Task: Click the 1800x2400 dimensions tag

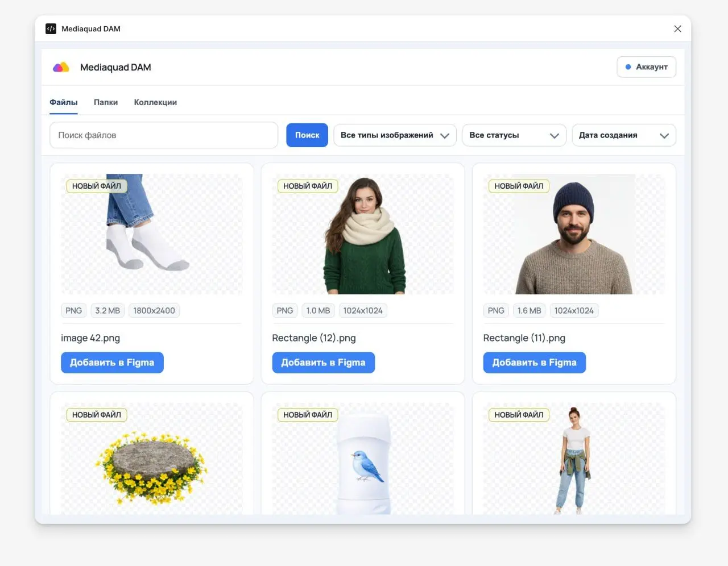Action: pos(154,311)
